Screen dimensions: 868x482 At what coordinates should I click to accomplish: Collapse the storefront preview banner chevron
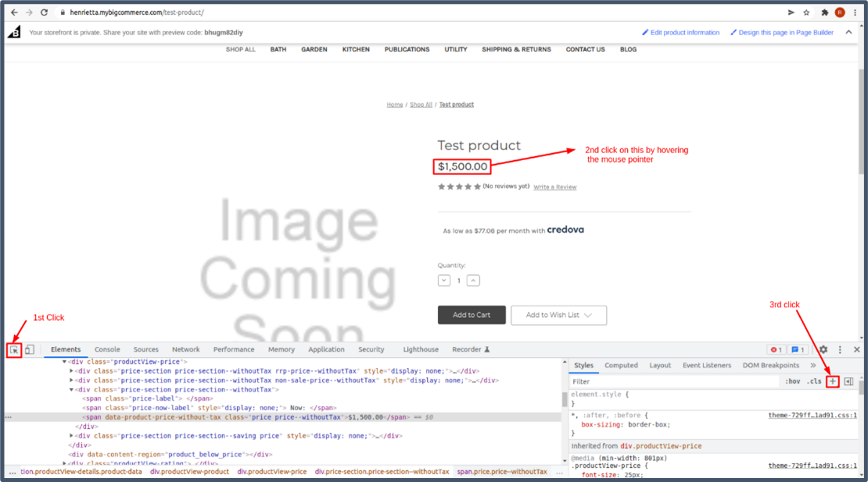[x=849, y=32]
